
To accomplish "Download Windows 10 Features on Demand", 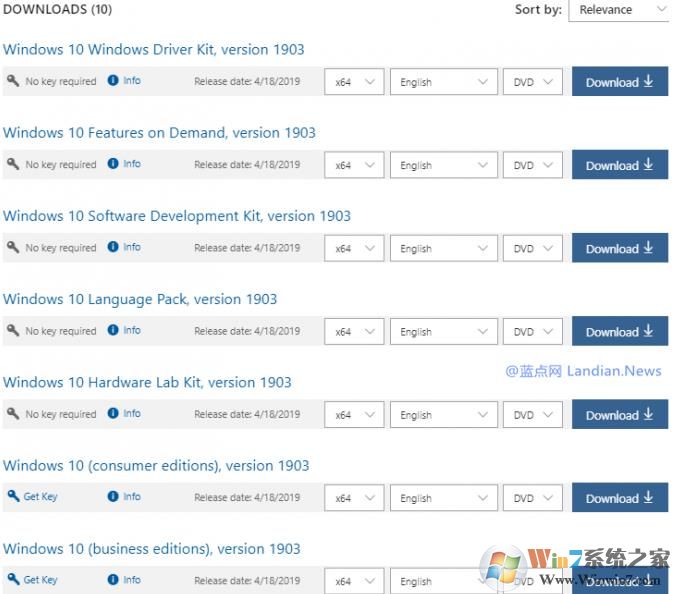I will 620,164.
